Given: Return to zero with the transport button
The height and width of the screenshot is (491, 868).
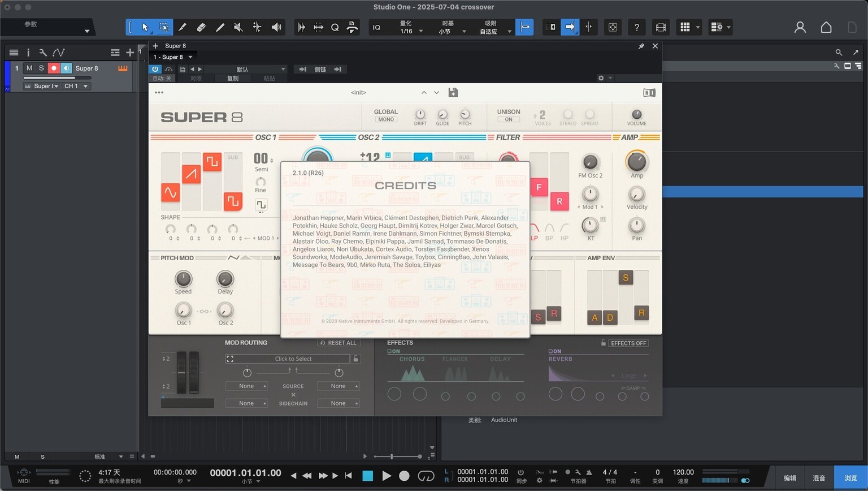Looking at the screenshot, I should point(349,476).
